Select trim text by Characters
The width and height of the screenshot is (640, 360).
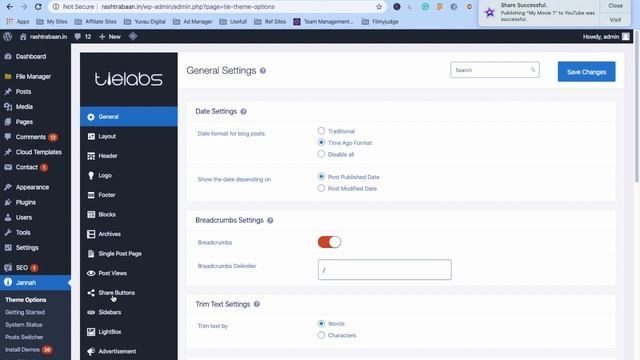(321, 335)
